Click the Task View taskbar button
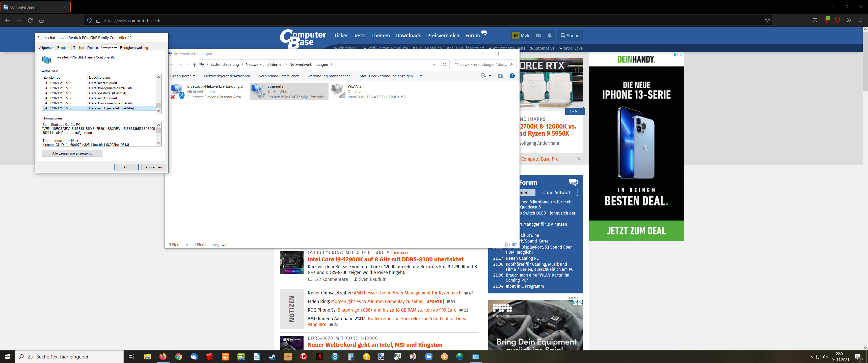This screenshot has width=868, height=363. point(131,357)
